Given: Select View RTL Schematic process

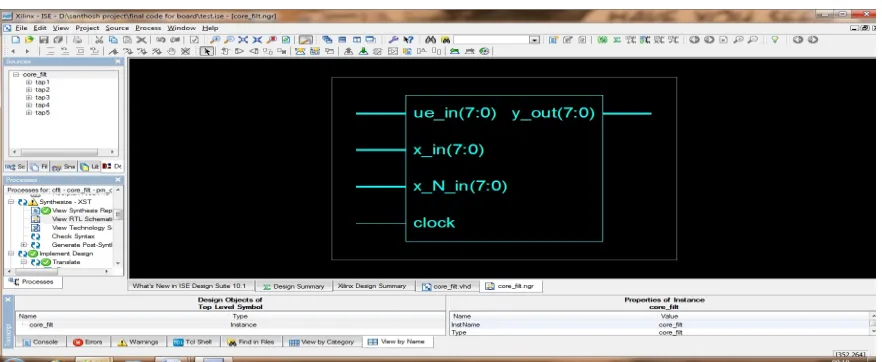Looking at the screenshot, I should pos(82,219).
